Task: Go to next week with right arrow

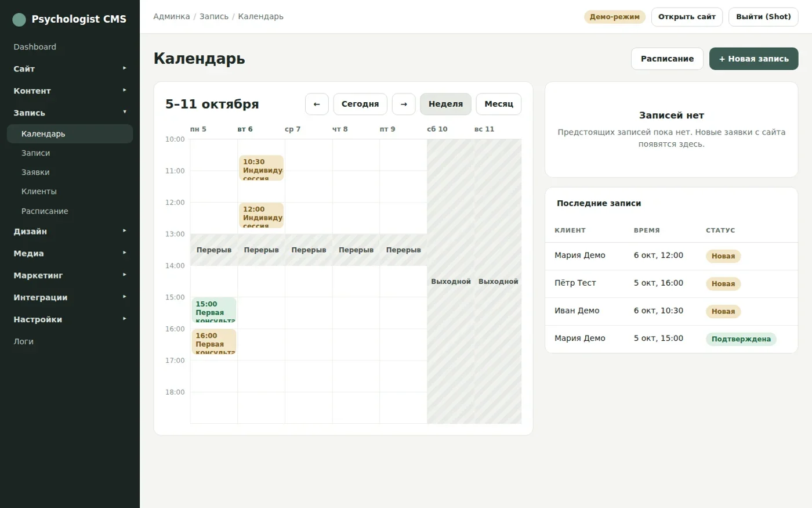Action: click(404, 104)
